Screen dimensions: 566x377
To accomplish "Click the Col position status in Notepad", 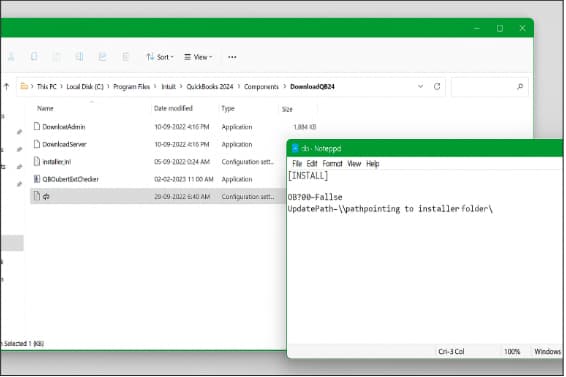I will 451,352.
